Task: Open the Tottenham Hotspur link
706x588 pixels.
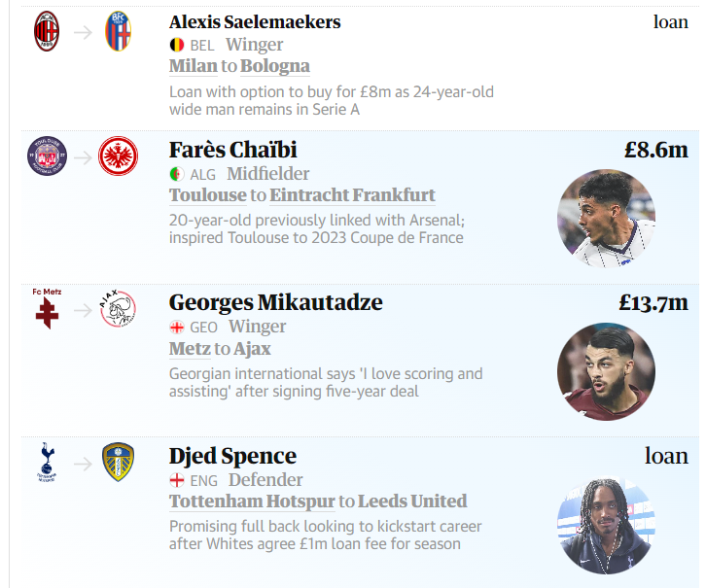Action: [x=251, y=502]
